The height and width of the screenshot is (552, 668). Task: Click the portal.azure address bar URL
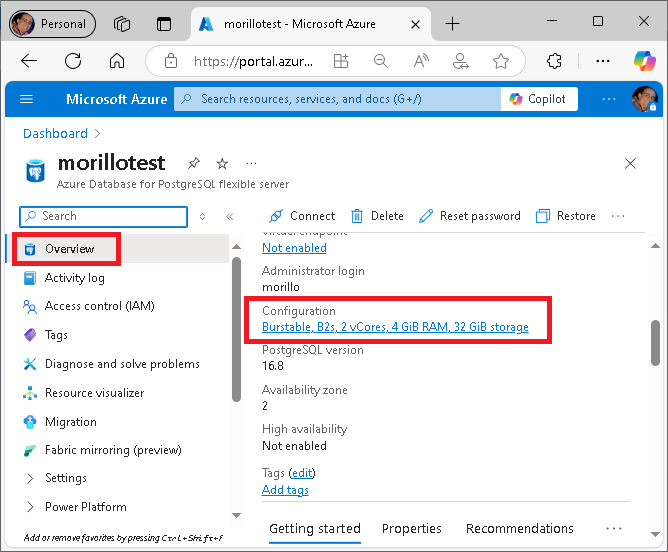[253, 61]
